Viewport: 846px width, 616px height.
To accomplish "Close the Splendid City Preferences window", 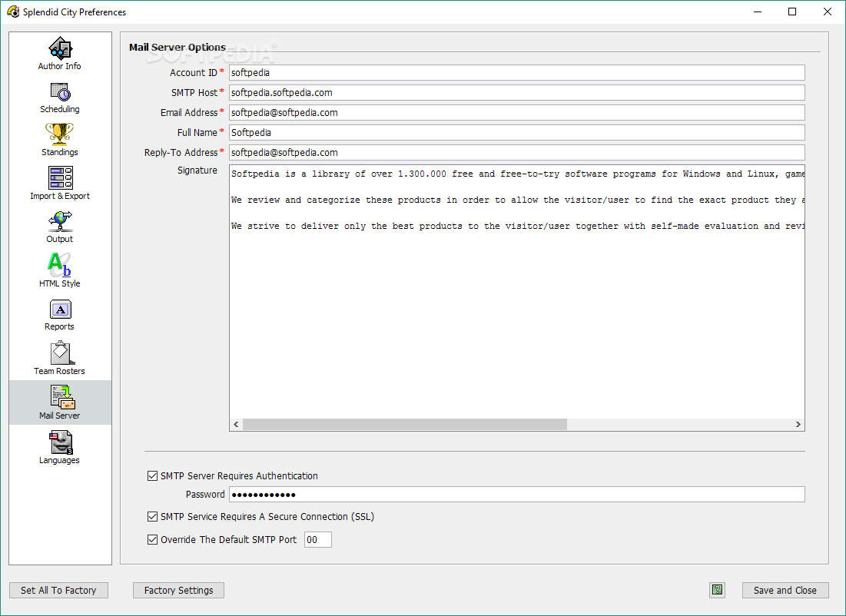I will (827, 12).
